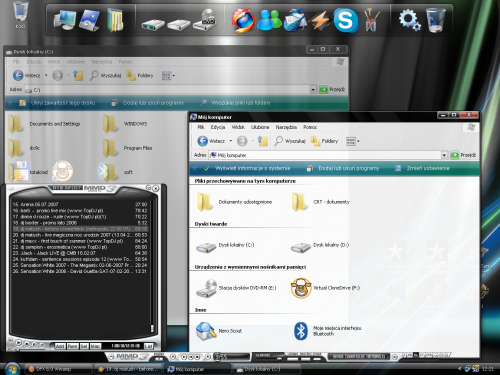
Task: Click Wyszukaj search in Mój komputer toolbar
Action: (290, 141)
